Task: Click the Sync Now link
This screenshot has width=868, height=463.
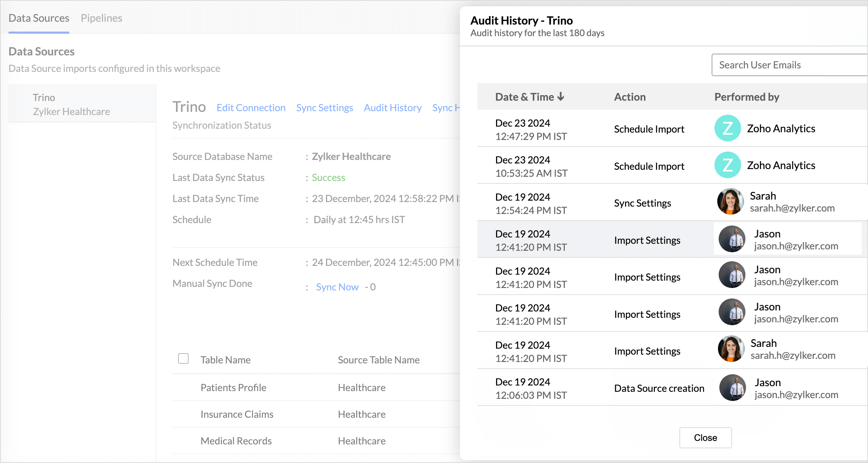Action: tap(337, 287)
